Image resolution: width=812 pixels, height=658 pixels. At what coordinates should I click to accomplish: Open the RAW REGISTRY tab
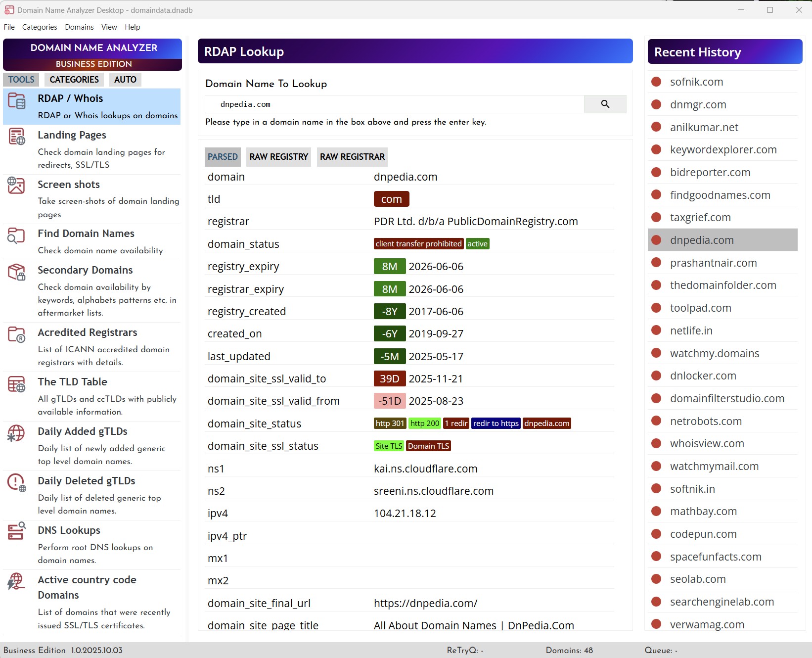pos(278,157)
